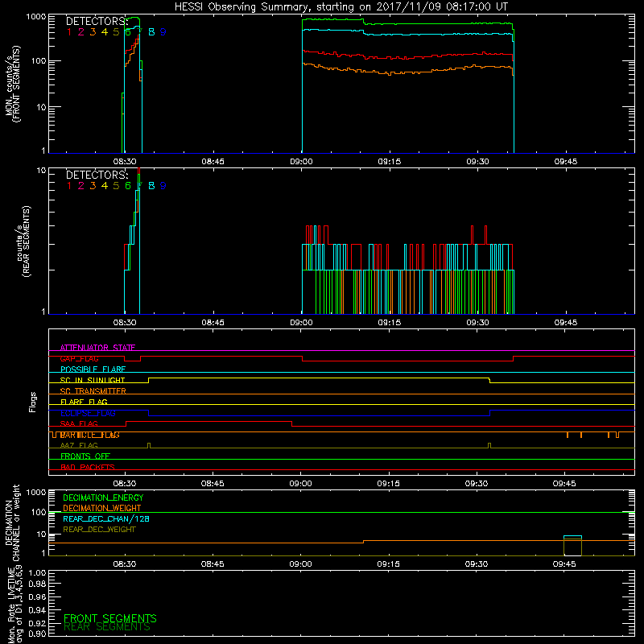Click the HESSI Observing Summary plot title
The image size is (644, 644).
pyautogui.click(x=341, y=7)
